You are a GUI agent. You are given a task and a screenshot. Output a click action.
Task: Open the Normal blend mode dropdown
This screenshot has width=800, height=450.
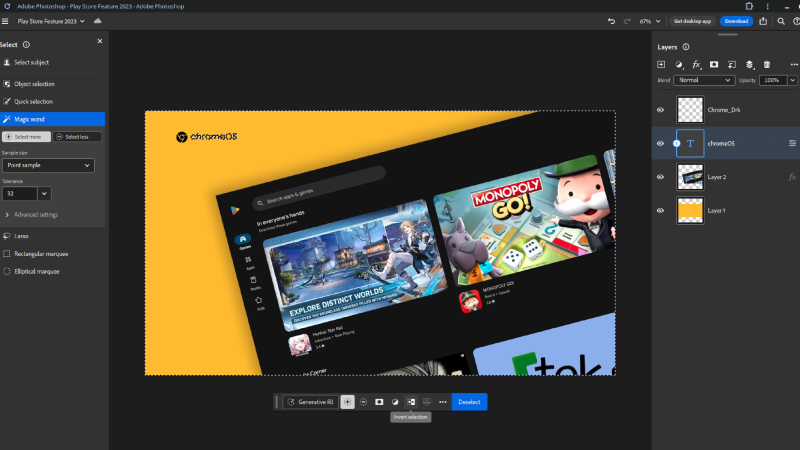coord(704,80)
